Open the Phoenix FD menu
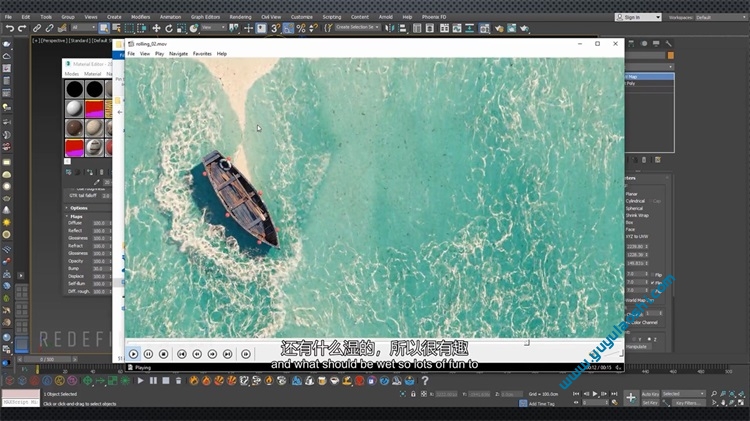The image size is (750, 421). tap(434, 17)
